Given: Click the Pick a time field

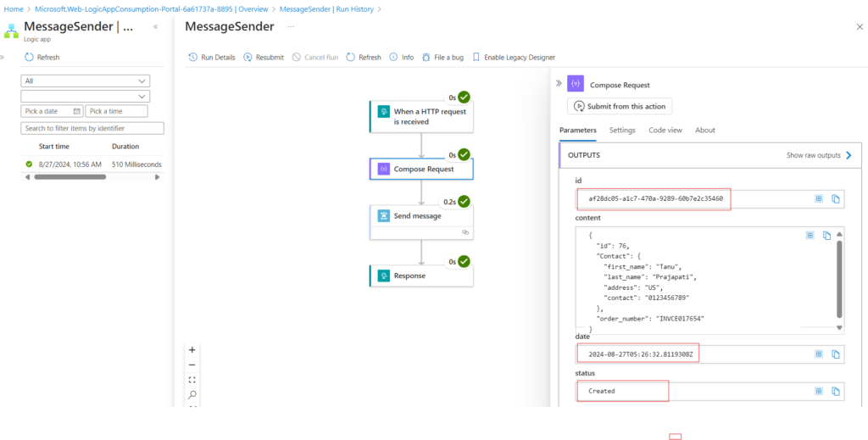Looking at the screenshot, I should coord(116,111).
